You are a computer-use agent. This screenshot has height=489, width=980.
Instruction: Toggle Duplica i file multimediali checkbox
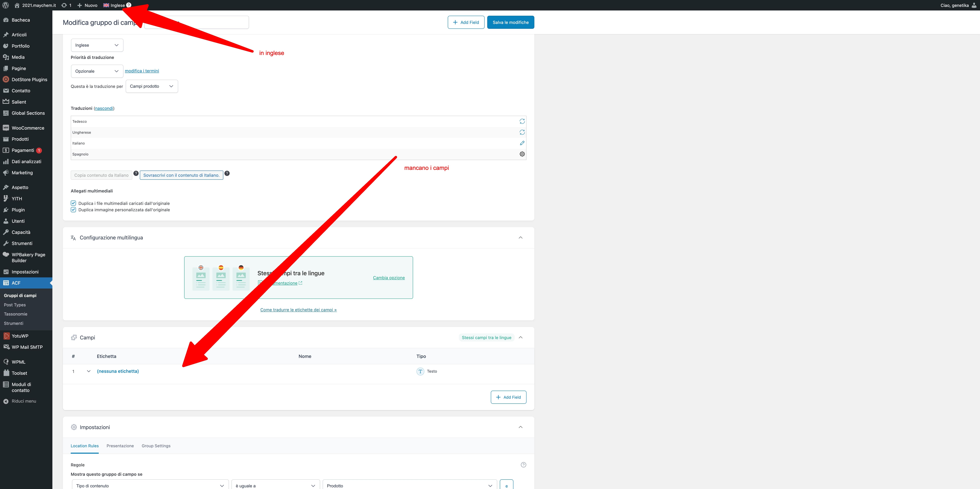pos(73,203)
